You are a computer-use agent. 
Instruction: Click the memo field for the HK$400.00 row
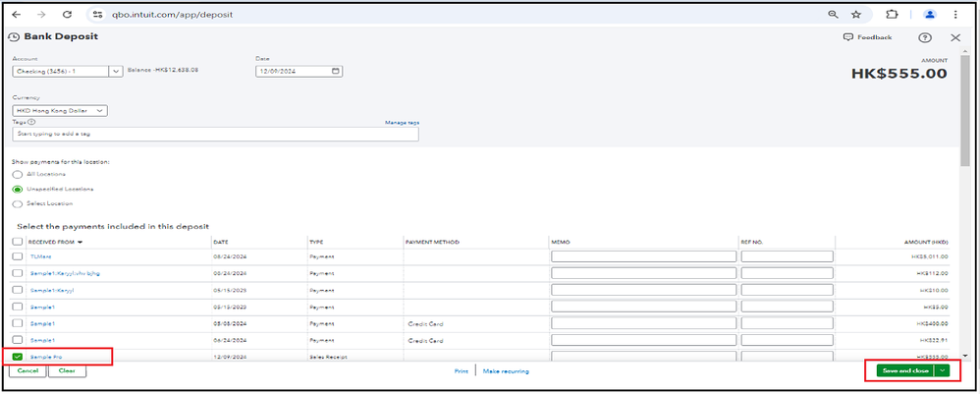644,323
